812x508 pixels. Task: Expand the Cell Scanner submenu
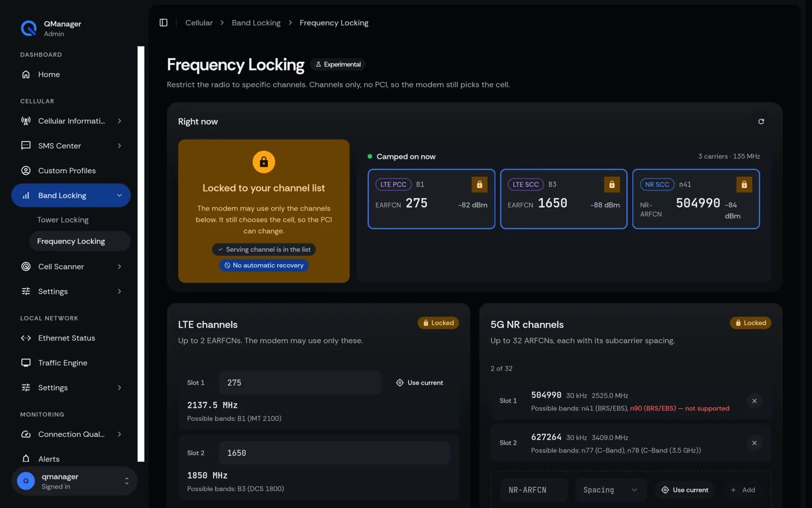click(119, 267)
